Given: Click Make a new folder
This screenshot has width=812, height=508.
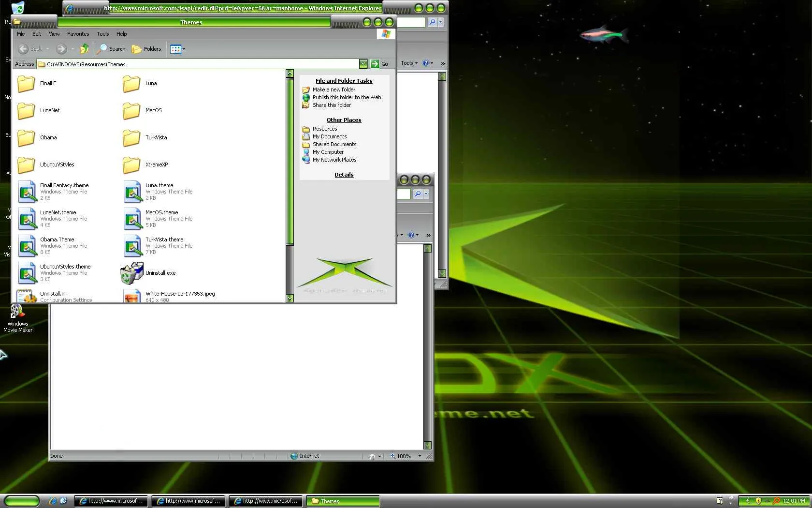Looking at the screenshot, I should [x=334, y=90].
